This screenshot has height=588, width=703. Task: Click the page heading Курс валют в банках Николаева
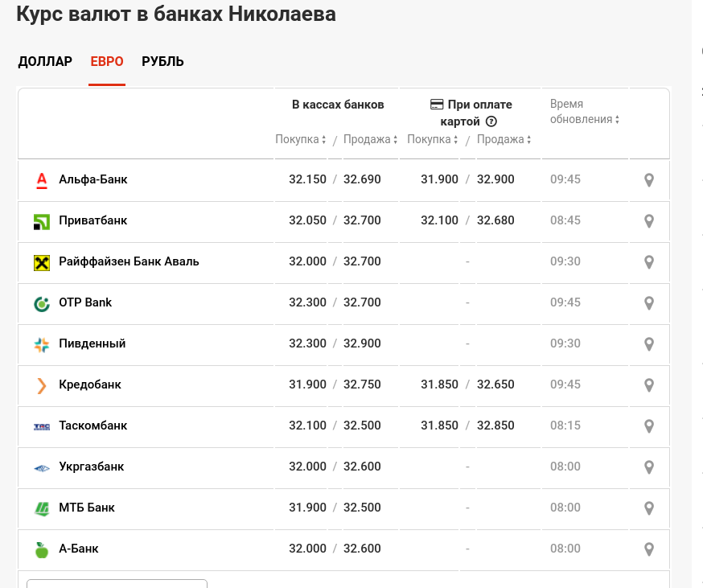click(176, 14)
